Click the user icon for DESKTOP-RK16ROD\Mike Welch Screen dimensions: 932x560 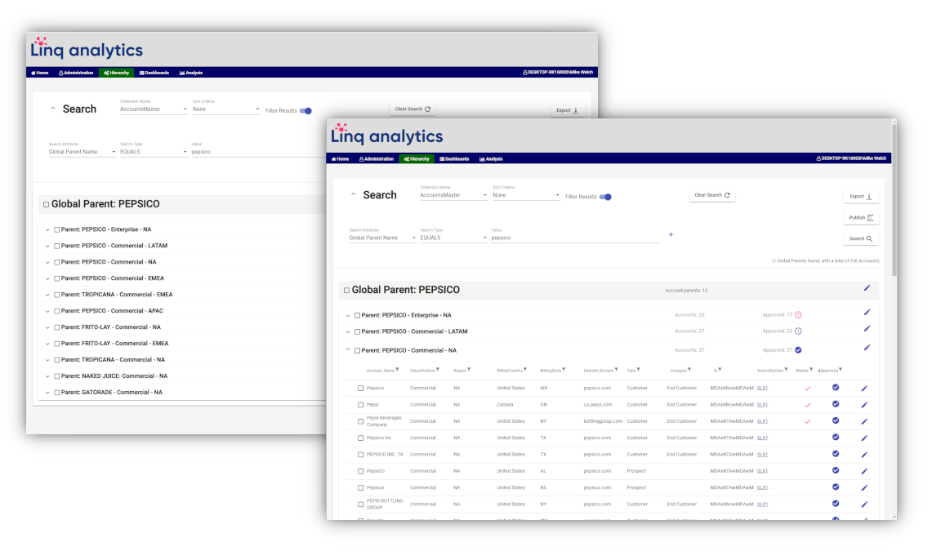point(817,158)
